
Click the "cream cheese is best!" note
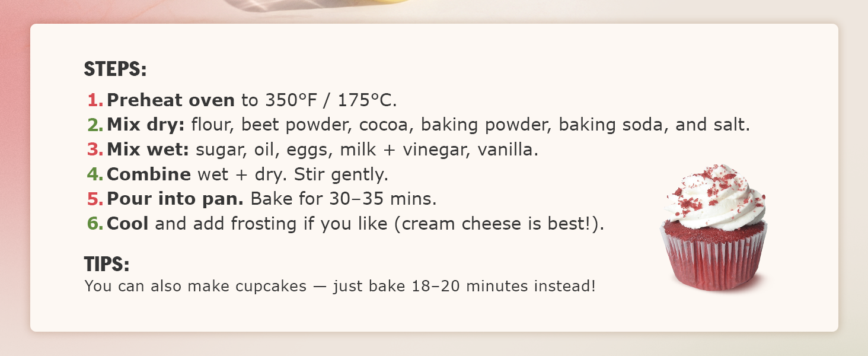497,224
